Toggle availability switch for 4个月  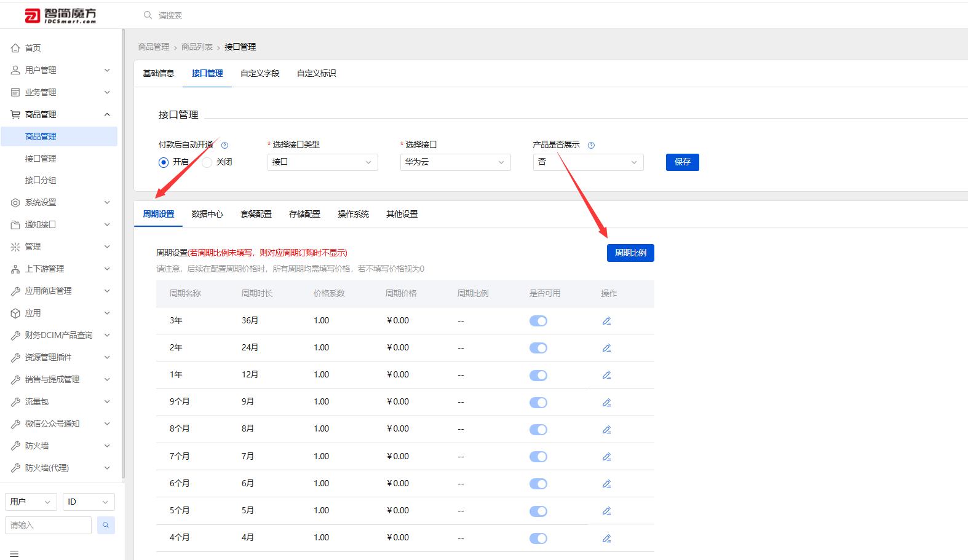(x=538, y=538)
